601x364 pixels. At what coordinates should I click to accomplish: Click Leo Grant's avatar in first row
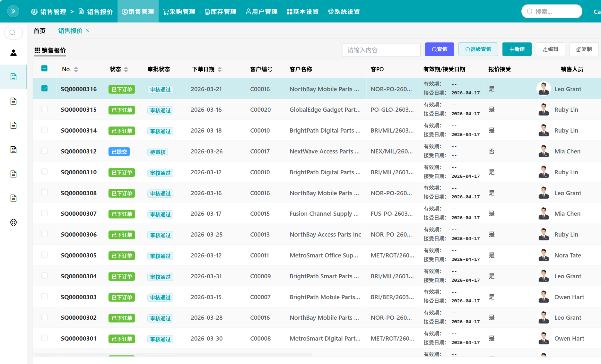pos(544,89)
